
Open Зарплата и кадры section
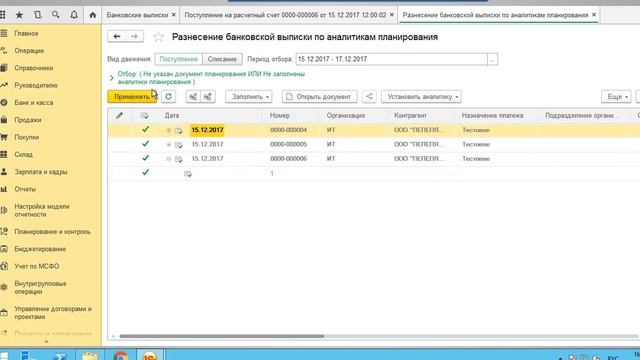[x=40, y=172]
